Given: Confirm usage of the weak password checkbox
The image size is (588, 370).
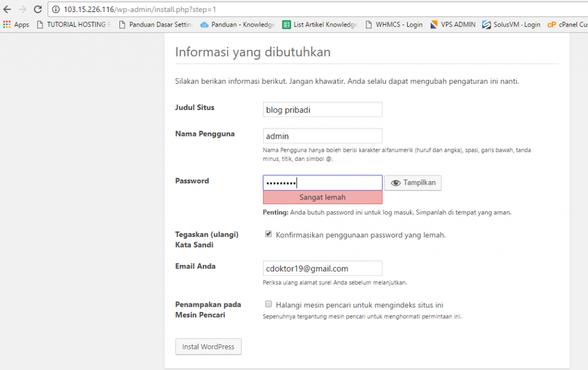Looking at the screenshot, I should 268,233.
